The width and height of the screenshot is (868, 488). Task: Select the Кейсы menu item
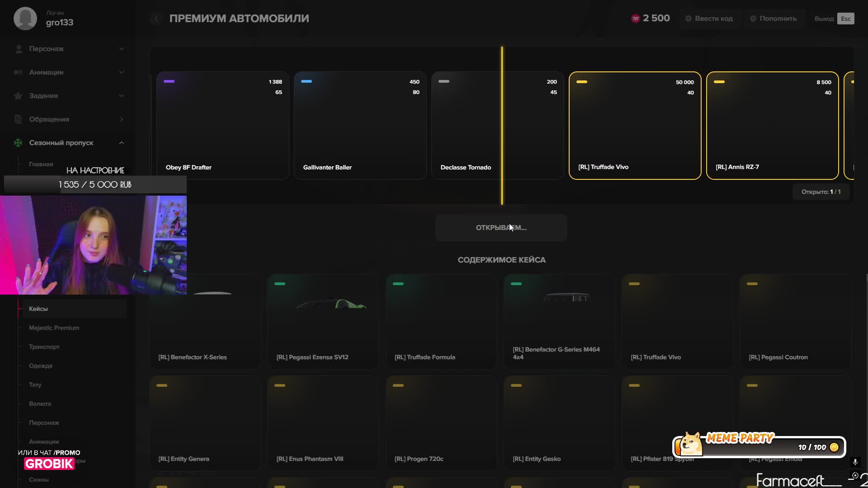pyautogui.click(x=75, y=309)
